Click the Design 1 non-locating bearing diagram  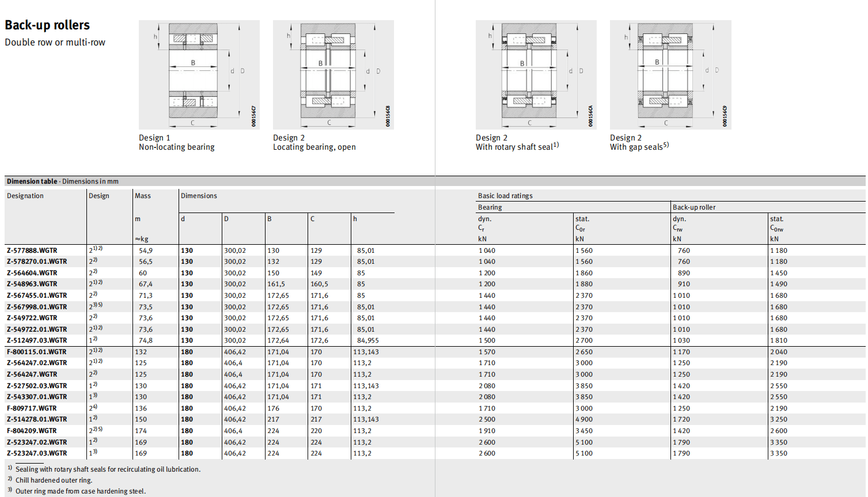pos(199,74)
